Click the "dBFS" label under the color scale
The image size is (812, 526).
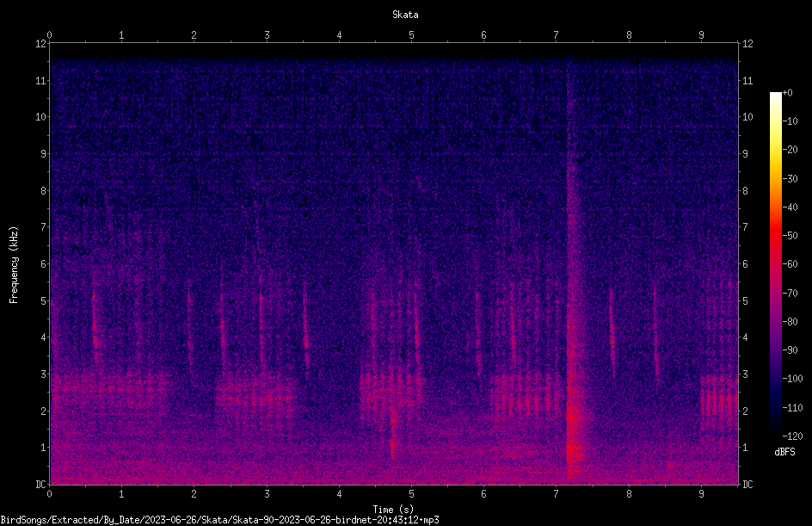pyautogui.click(x=784, y=452)
